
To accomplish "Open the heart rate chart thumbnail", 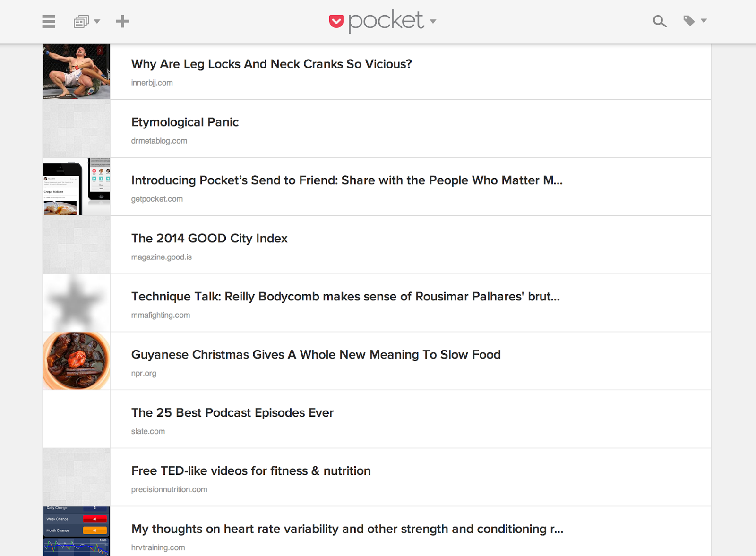I will pos(77,531).
